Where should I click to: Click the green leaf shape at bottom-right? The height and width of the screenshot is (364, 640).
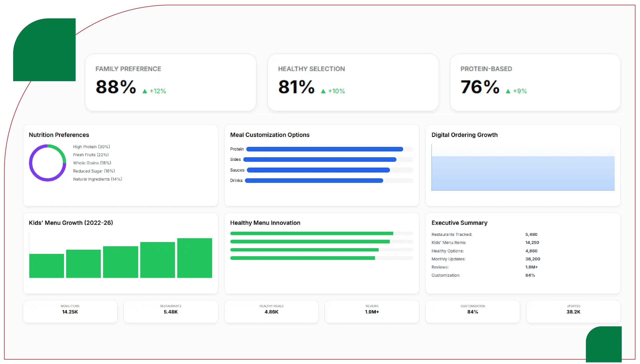coord(603,344)
